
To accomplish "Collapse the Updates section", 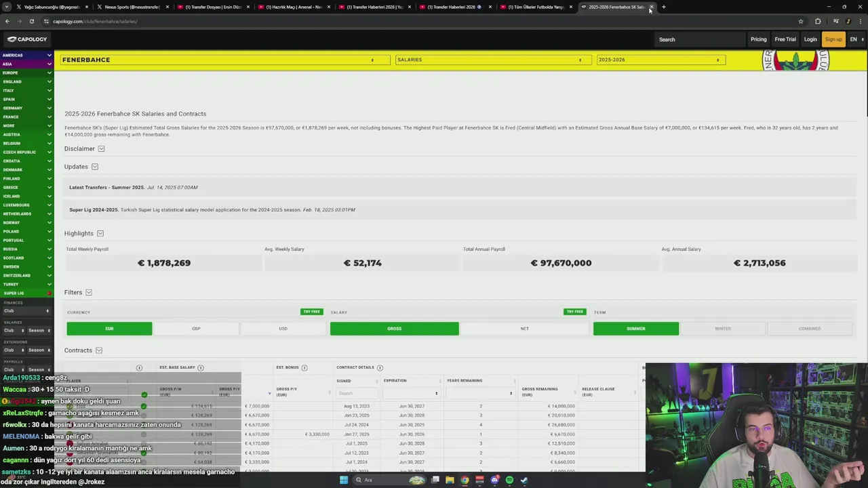I will point(94,167).
